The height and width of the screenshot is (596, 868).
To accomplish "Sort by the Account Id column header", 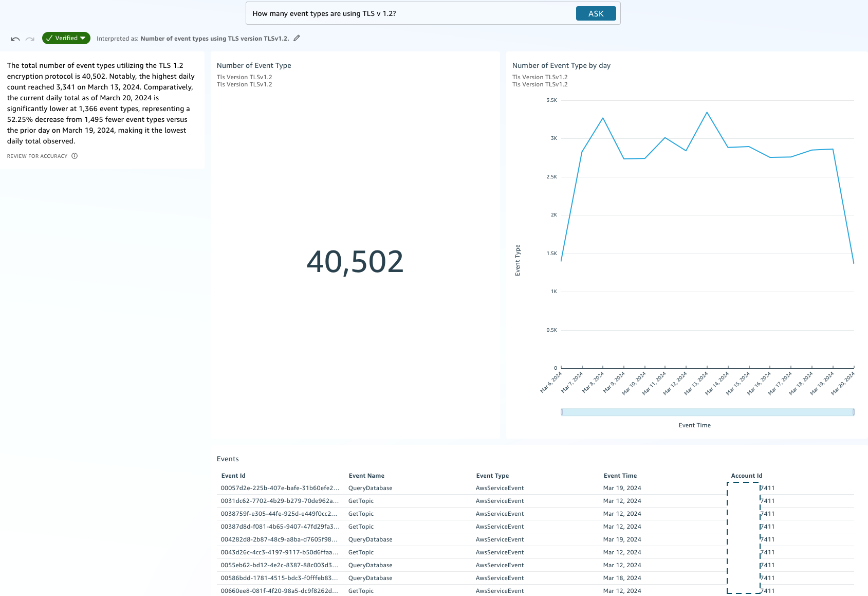I will tap(747, 476).
